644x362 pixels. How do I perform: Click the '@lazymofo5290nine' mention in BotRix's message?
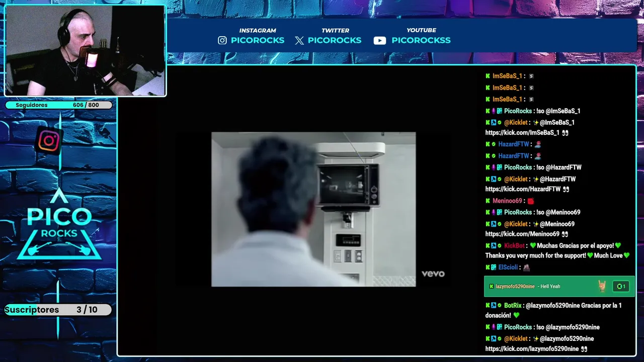(x=552, y=306)
